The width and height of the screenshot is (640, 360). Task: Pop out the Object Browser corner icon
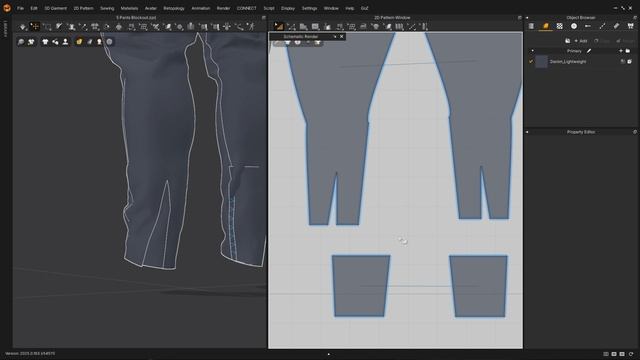[635, 18]
